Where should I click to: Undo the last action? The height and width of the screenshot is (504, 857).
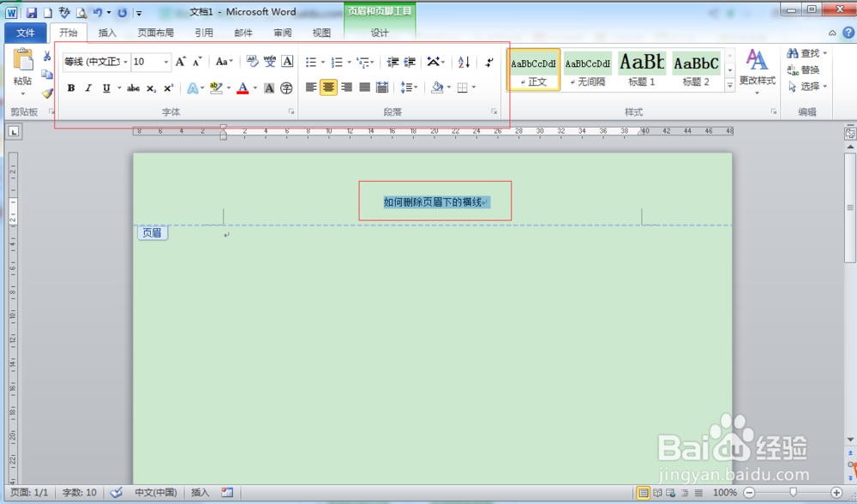click(x=98, y=12)
